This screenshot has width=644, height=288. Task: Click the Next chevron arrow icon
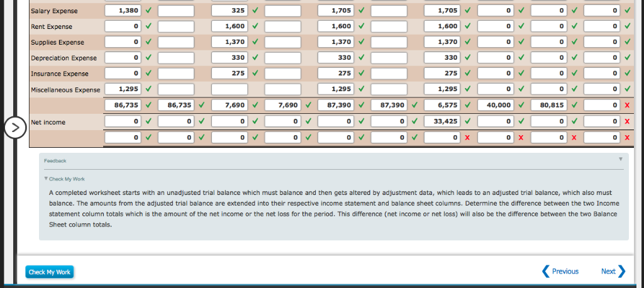621,271
